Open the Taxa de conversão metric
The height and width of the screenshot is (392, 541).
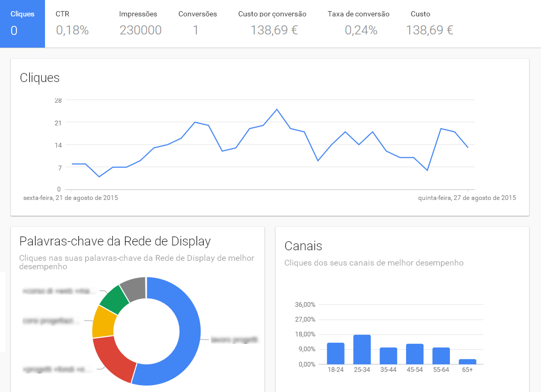point(358,22)
